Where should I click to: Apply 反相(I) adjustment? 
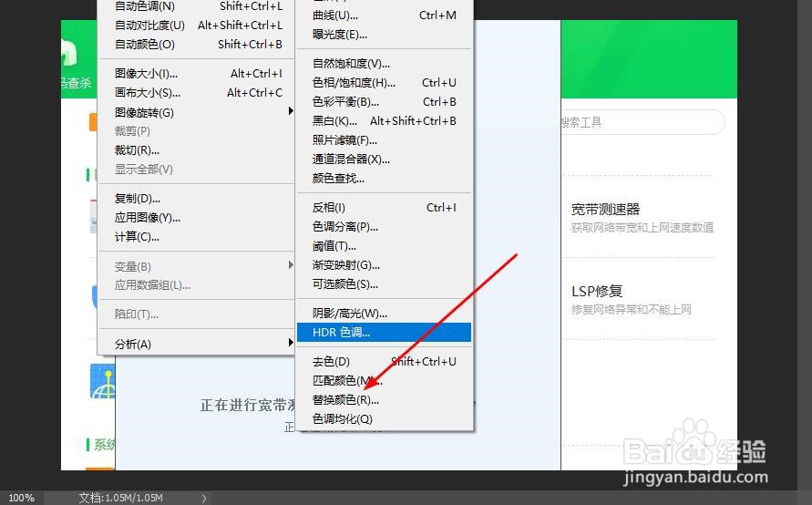[385, 208]
